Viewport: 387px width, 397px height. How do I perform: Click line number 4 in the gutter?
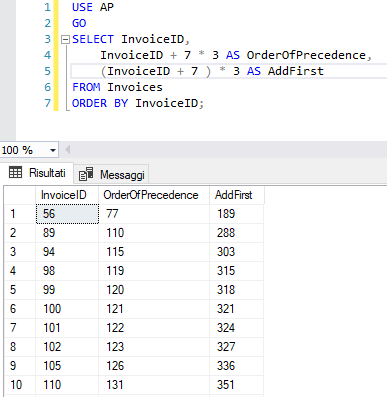point(47,55)
